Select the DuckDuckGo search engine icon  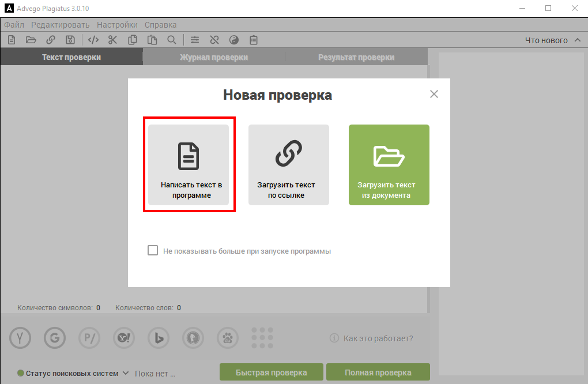coord(193,338)
